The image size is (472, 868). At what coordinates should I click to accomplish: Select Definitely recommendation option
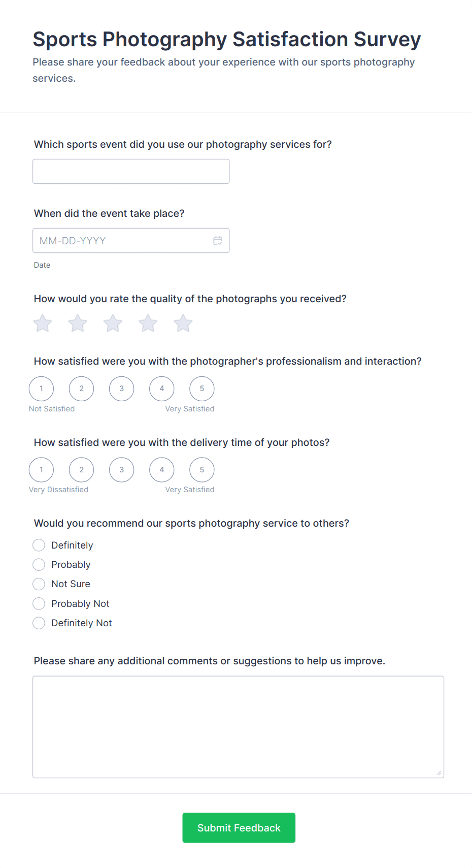pyautogui.click(x=39, y=545)
